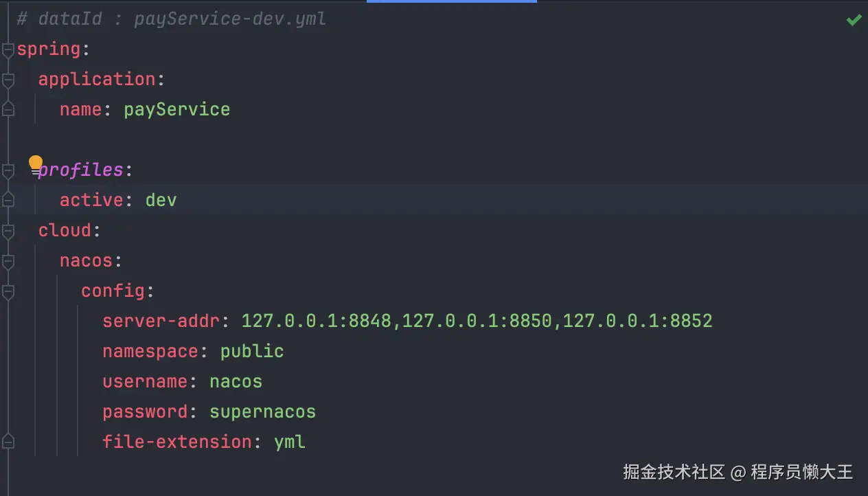
Task: Place cursor in payService value
Action: coord(176,110)
